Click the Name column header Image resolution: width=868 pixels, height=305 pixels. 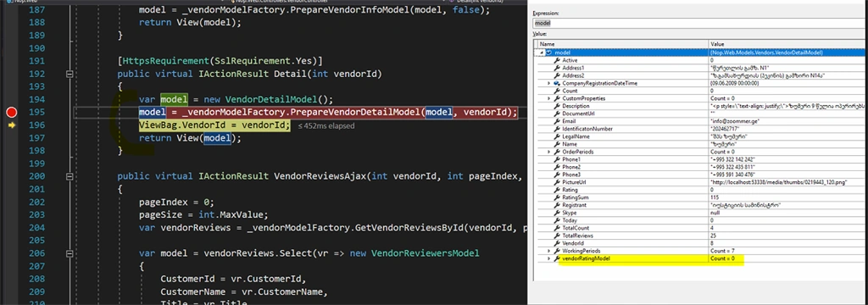pos(622,44)
